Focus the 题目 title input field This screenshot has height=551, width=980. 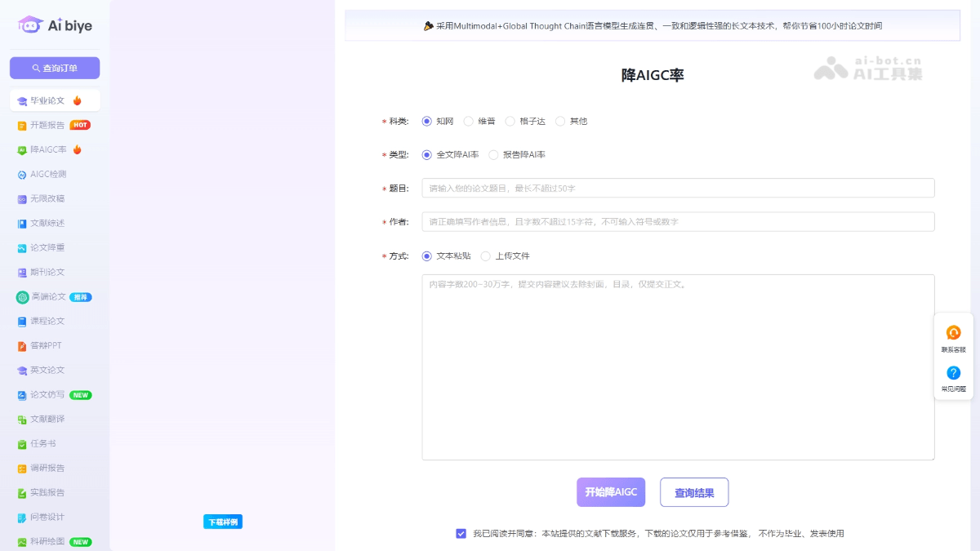(x=678, y=188)
